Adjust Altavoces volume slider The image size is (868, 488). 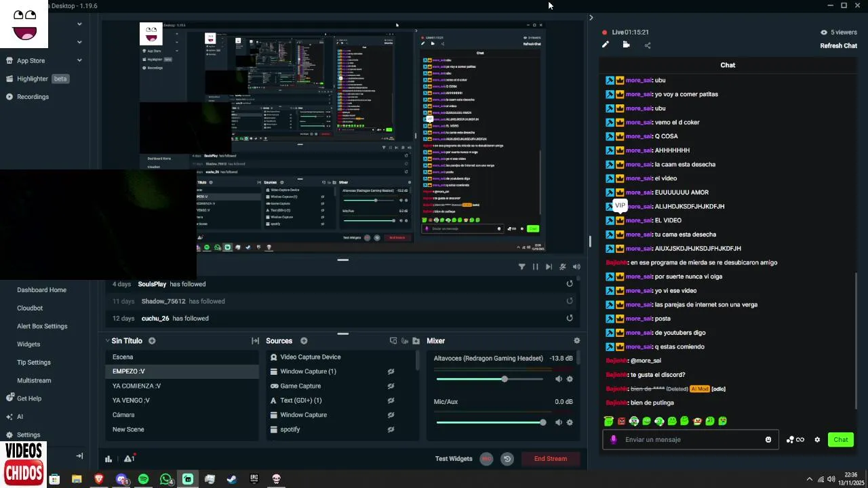point(490,379)
